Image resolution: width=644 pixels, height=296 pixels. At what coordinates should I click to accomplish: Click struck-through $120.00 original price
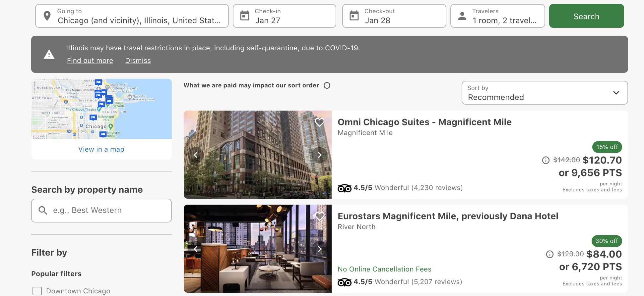(570, 254)
